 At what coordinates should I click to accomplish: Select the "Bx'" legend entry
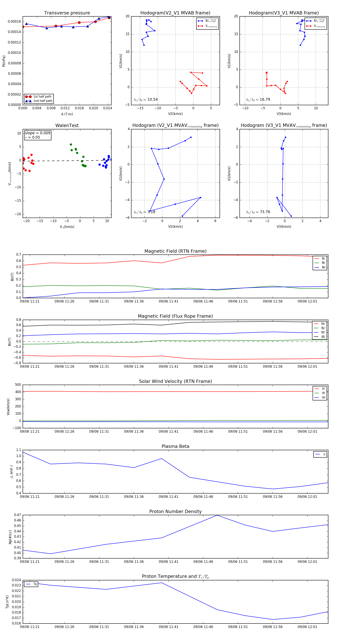click(x=320, y=324)
